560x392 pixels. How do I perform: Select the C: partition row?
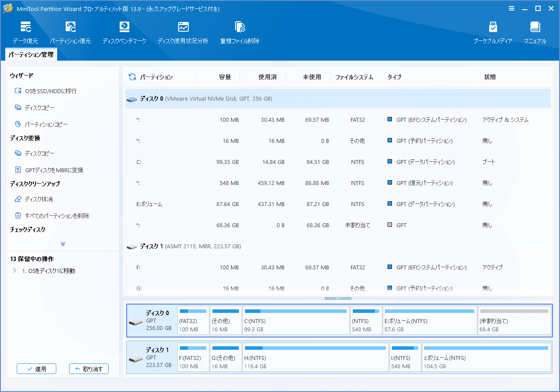338,162
